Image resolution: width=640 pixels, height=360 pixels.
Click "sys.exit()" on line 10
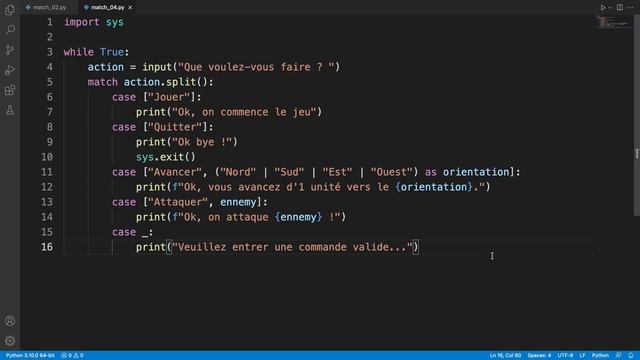coord(166,157)
